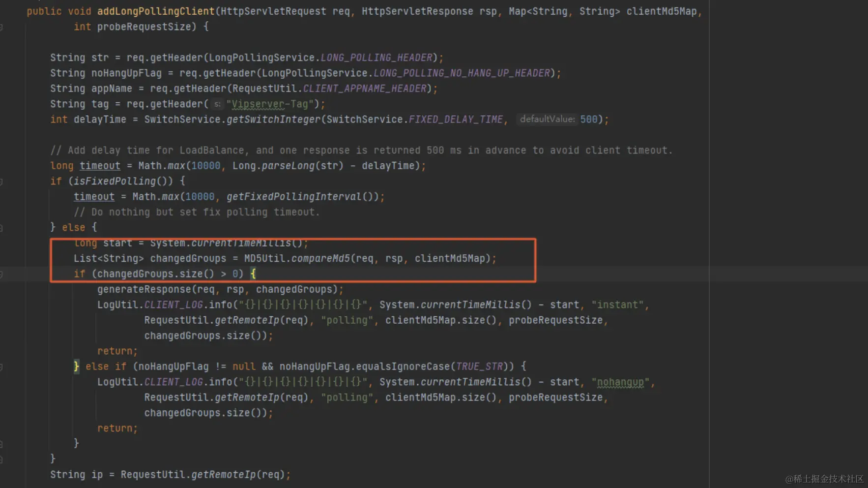The image size is (868, 488).
Task: Click the LONG_POLLING_HEADER constant on the str line
Action: pos(376,58)
